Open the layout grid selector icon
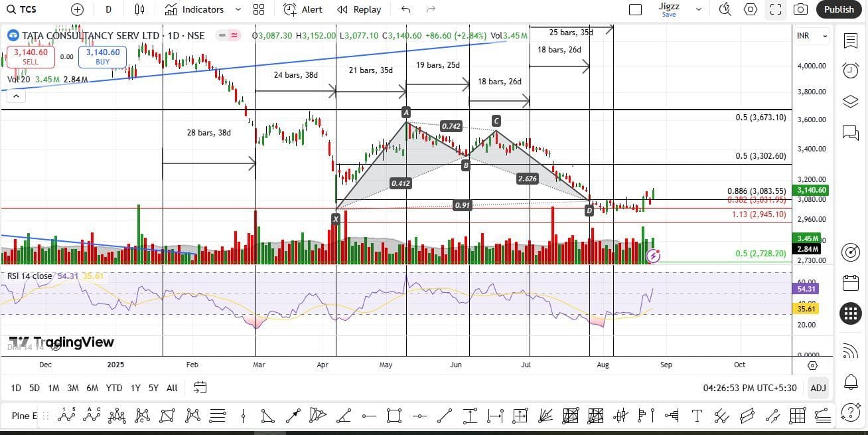868x435 pixels. click(259, 9)
